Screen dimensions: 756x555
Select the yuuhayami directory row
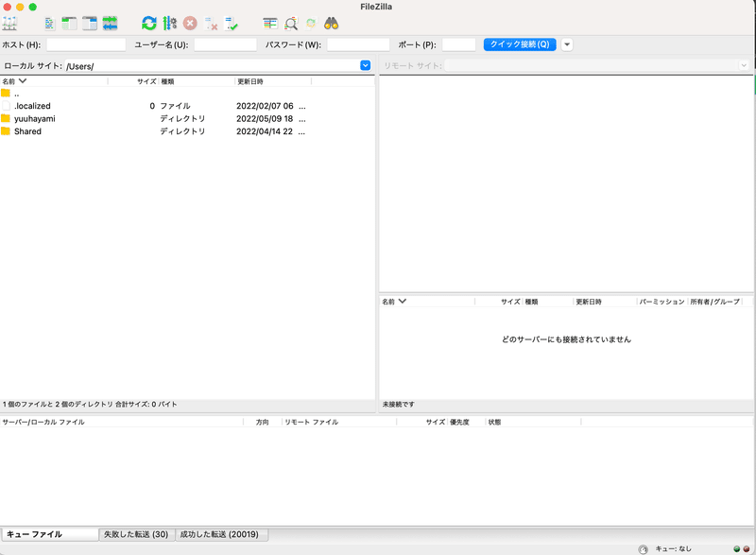click(187, 118)
